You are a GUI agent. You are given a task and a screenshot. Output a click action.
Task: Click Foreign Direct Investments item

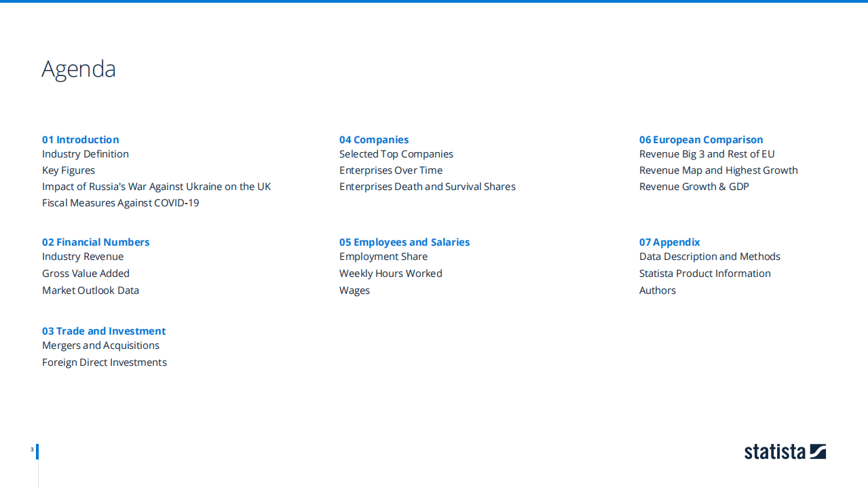coord(105,362)
